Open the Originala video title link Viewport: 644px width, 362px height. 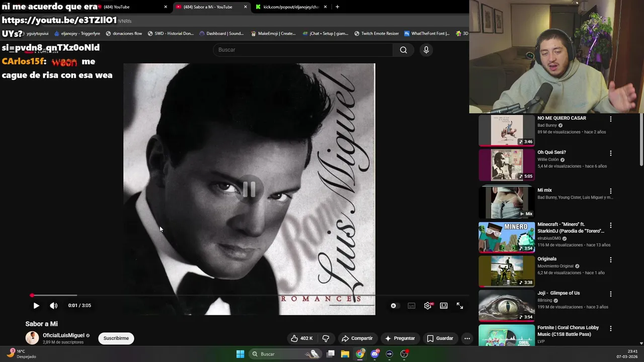pos(547,259)
